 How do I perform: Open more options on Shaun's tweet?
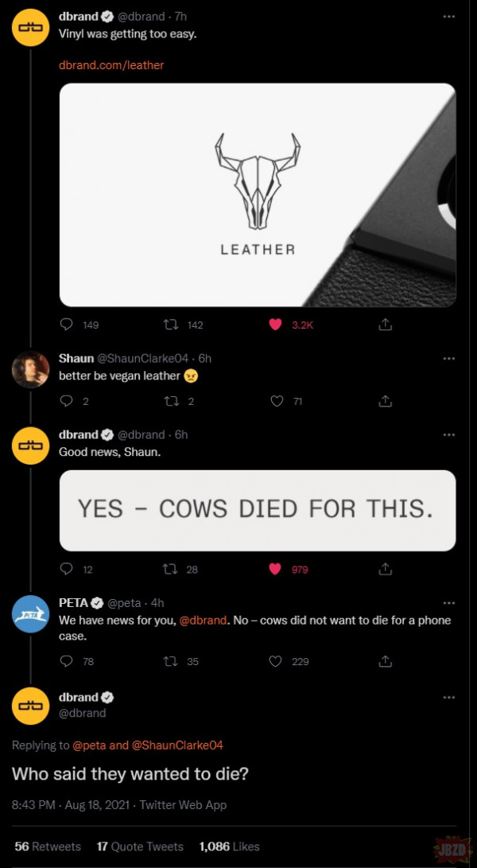tap(449, 359)
